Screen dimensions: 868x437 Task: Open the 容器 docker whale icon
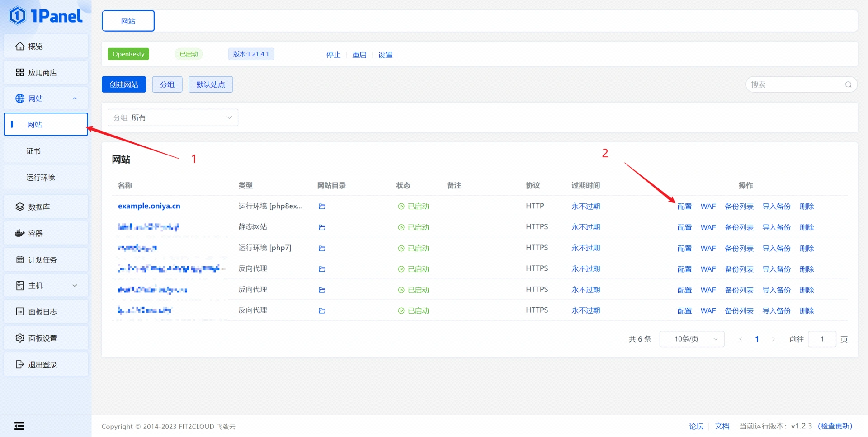coord(19,233)
